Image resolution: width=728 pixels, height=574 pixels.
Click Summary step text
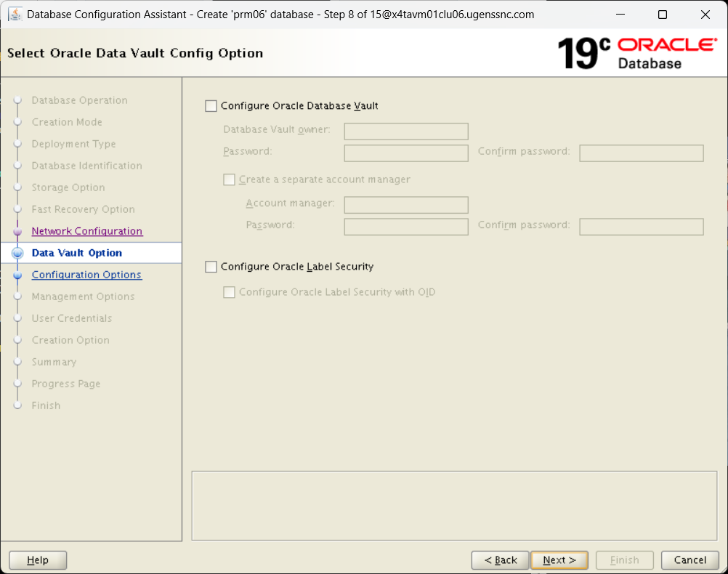pyautogui.click(x=54, y=363)
